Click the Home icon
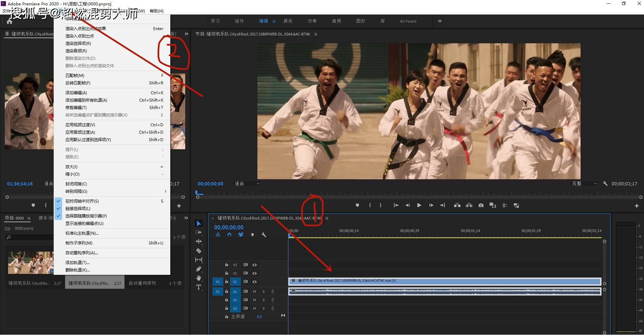The height and width of the screenshot is (335, 644). point(9,22)
